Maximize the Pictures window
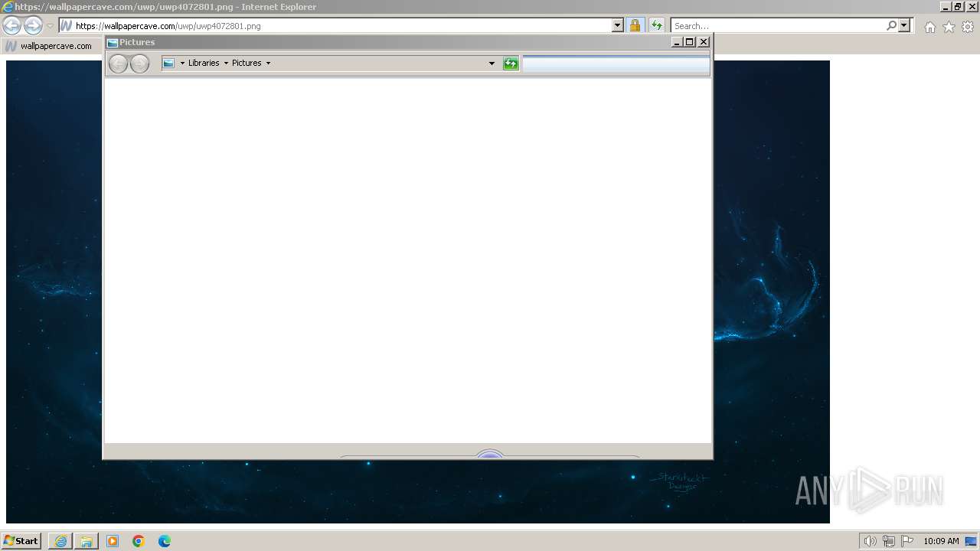 [690, 42]
